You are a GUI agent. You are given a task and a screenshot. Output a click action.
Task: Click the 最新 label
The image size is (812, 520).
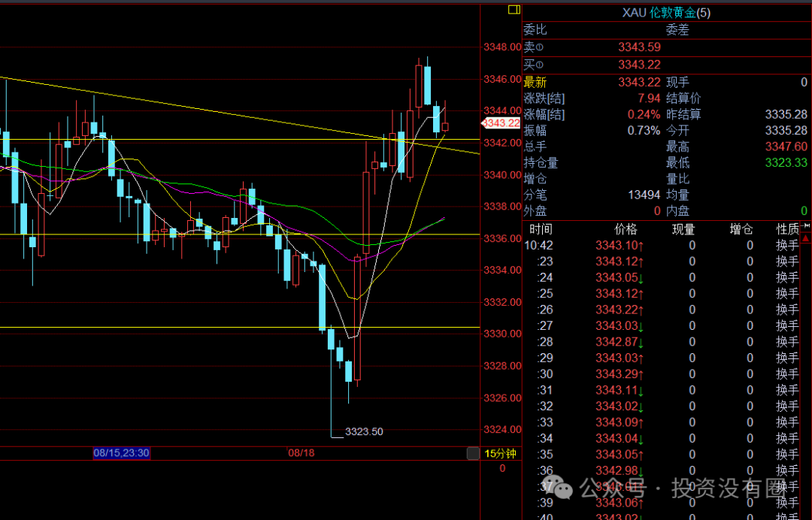point(535,82)
